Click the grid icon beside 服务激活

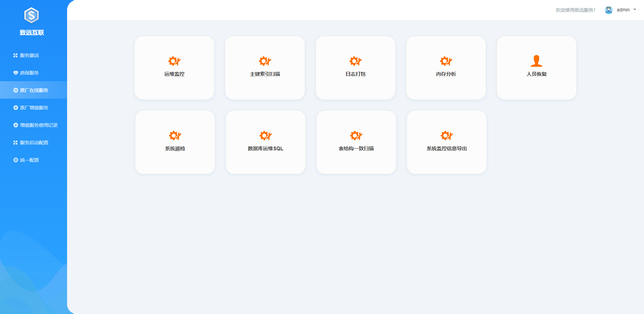tap(15, 55)
